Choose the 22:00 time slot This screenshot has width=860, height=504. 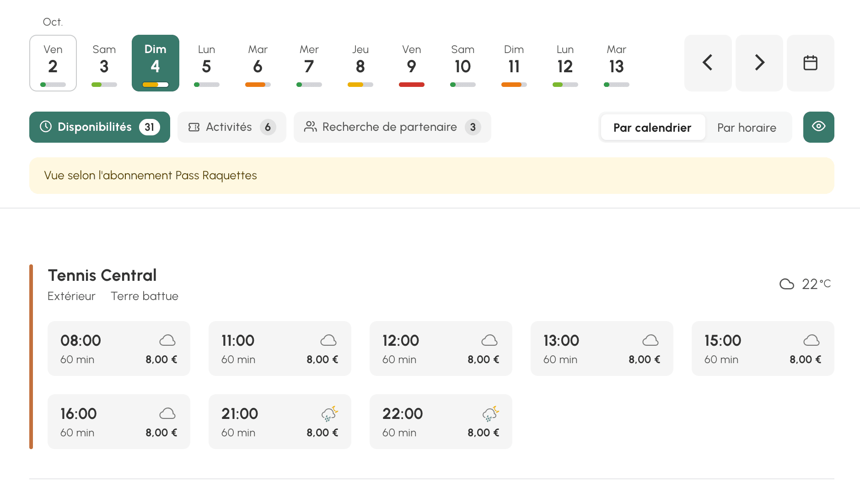(441, 422)
